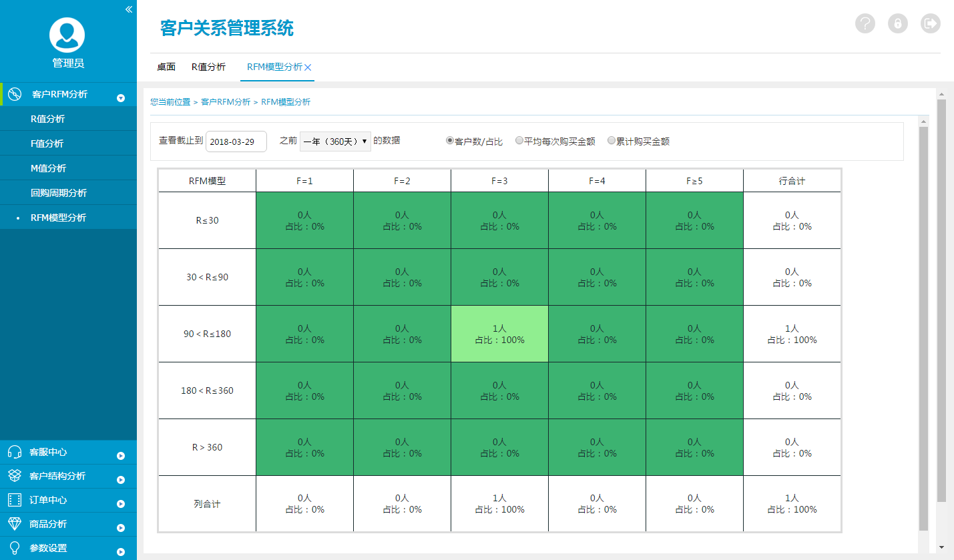
Task: Open F值分析 in the sidebar
Action: (47, 144)
